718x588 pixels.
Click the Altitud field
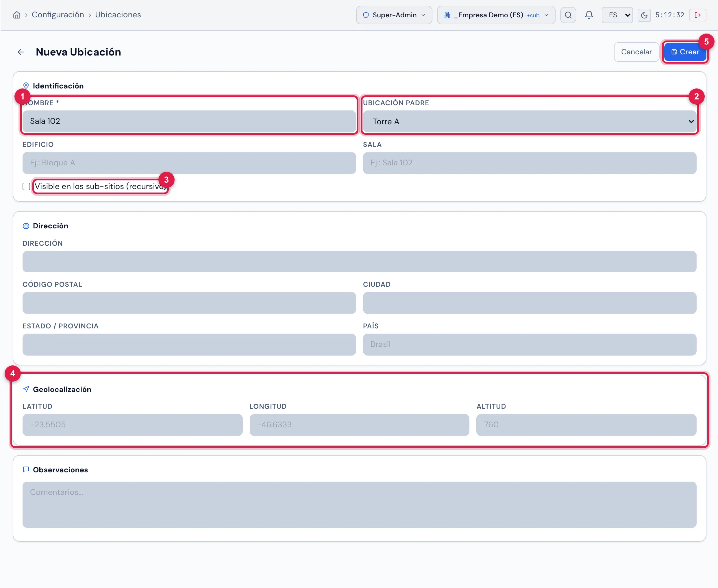click(x=586, y=425)
